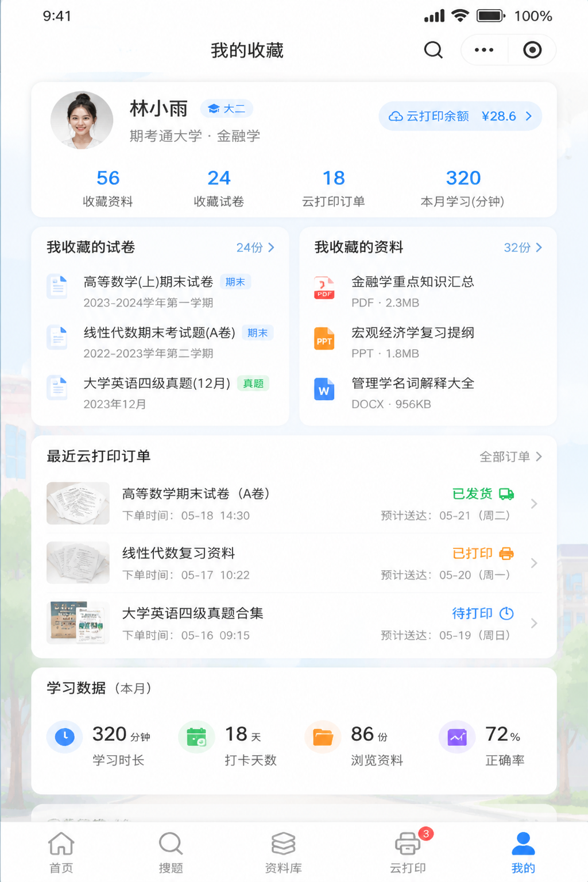This screenshot has height=882, width=588.
Task: Tap the search magnifier icon in header
Action: (434, 50)
